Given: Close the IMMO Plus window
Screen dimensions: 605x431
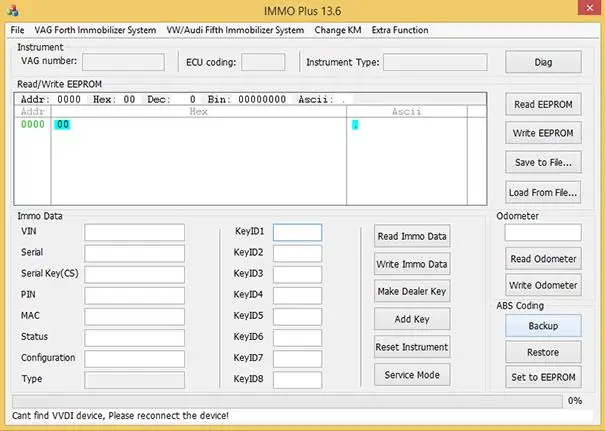Looking at the screenshot, I should point(589,8).
